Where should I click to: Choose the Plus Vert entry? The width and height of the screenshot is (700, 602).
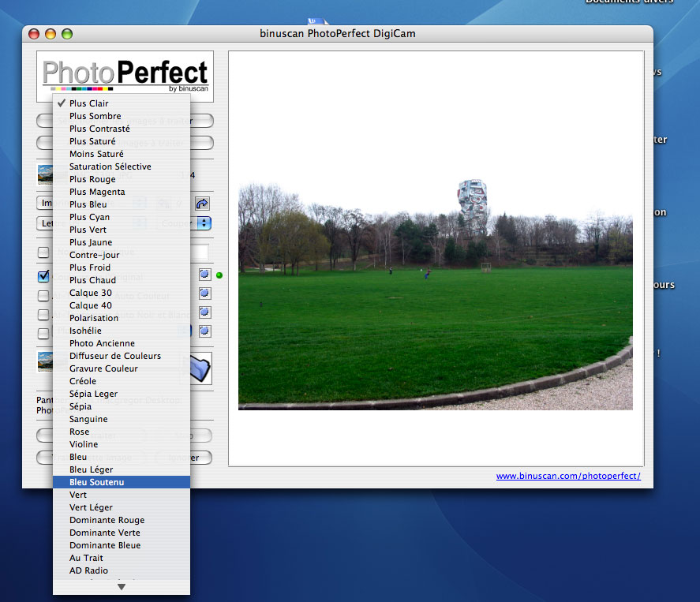[122, 230]
